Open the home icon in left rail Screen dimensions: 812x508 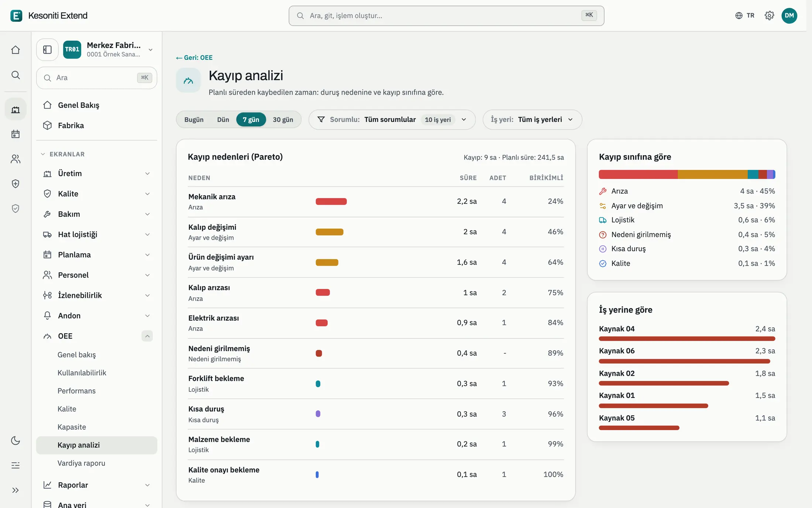(16, 50)
